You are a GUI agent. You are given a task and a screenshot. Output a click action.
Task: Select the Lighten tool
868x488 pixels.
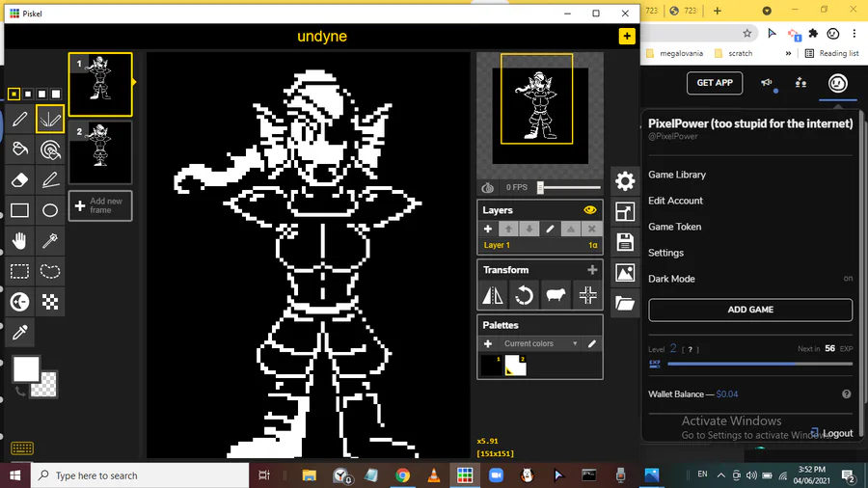20,302
